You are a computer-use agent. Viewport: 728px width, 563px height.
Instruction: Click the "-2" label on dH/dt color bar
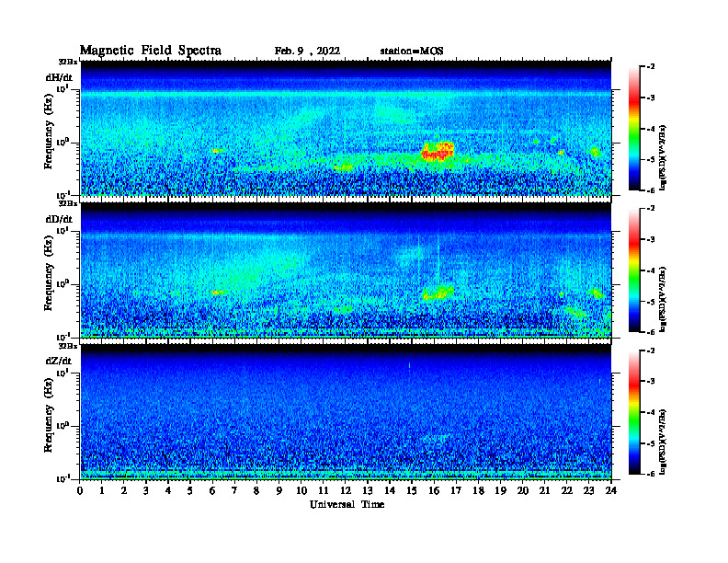651,67
